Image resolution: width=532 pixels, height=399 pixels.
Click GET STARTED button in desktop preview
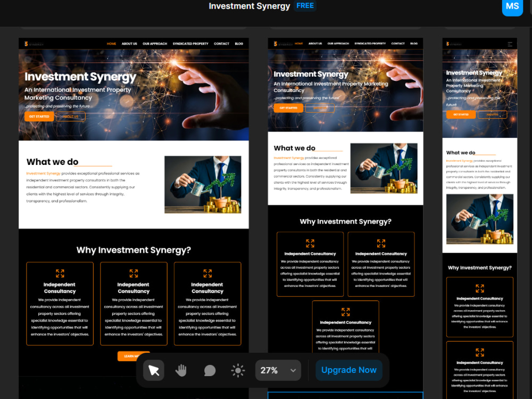pos(39,117)
